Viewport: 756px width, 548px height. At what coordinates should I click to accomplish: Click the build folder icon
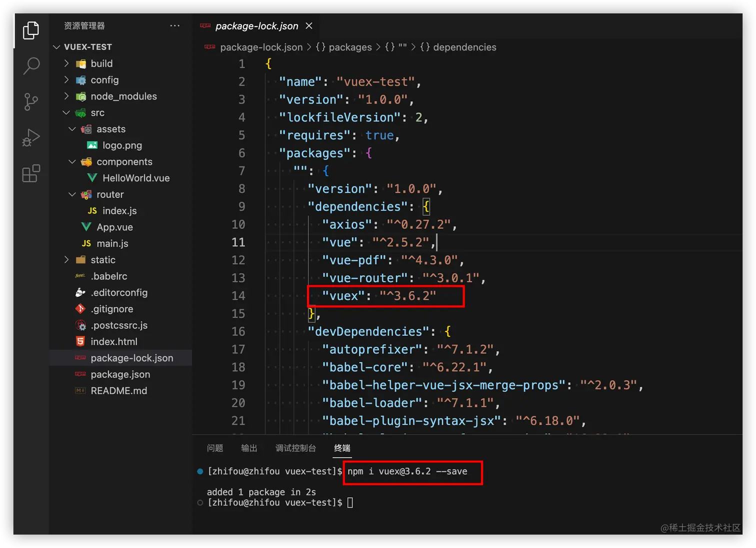pos(80,63)
